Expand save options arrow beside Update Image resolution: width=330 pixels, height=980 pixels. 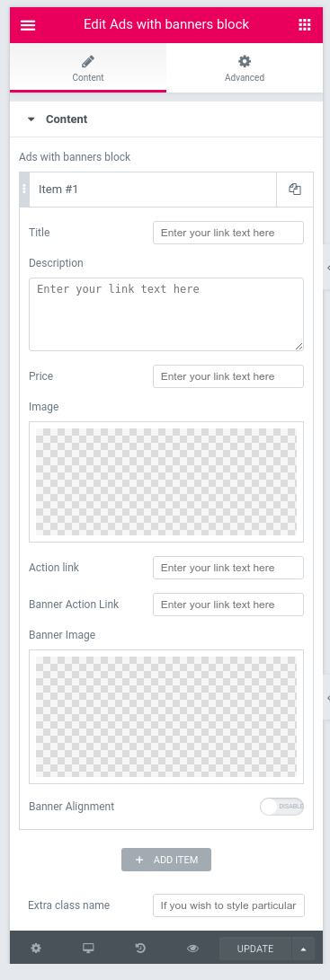coord(303,949)
